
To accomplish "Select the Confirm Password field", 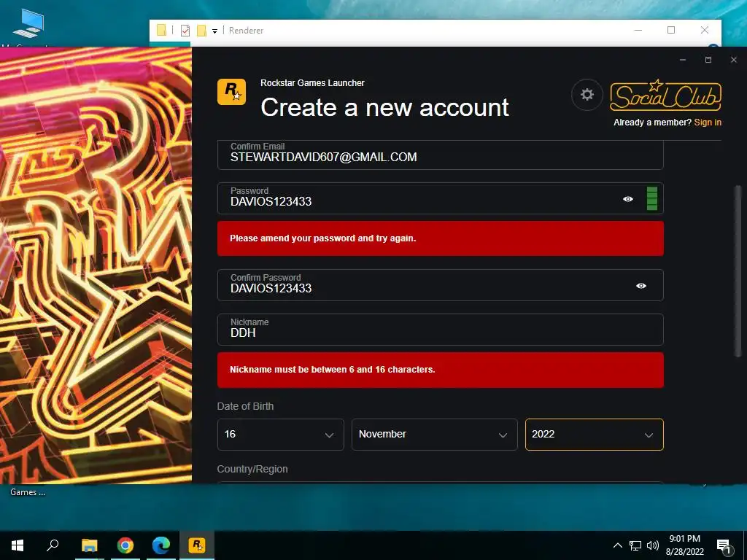I will click(440, 285).
